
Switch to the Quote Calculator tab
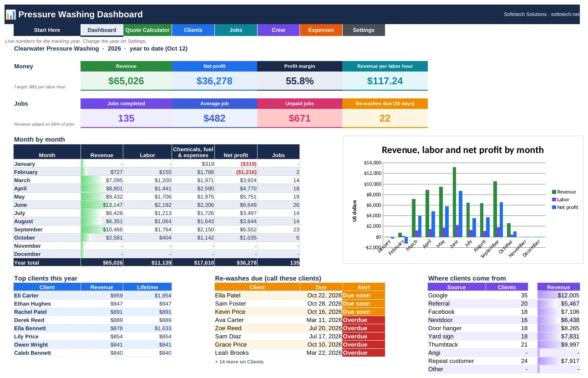point(147,30)
